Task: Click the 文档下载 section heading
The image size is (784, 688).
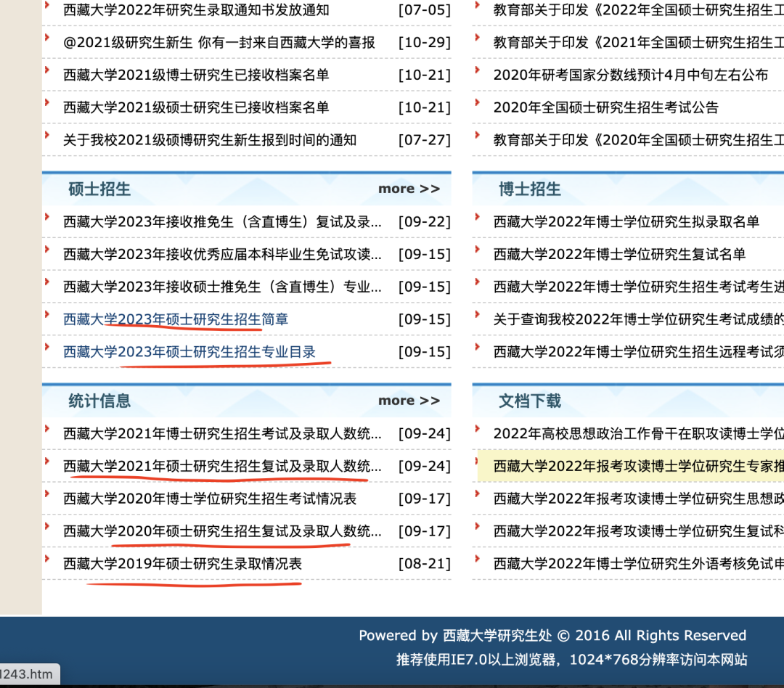Action: pos(529,401)
